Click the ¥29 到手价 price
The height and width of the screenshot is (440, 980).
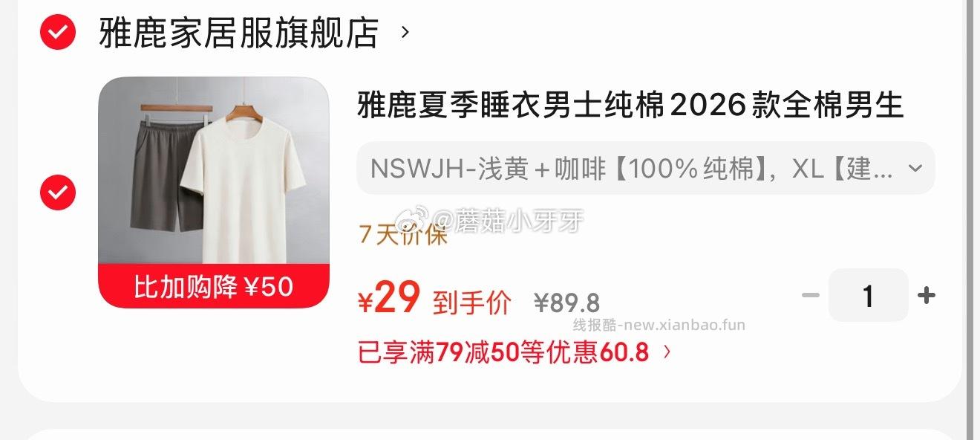click(389, 300)
